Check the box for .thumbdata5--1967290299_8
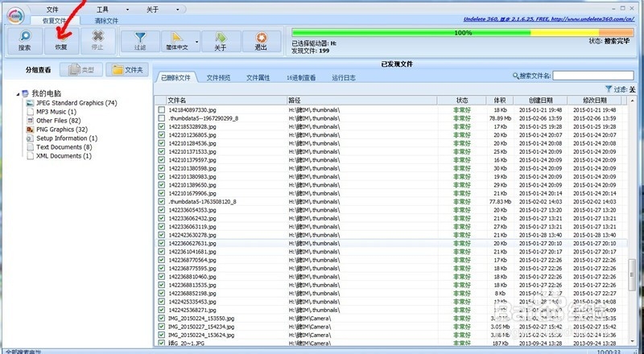The image size is (644, 354). 162,118
